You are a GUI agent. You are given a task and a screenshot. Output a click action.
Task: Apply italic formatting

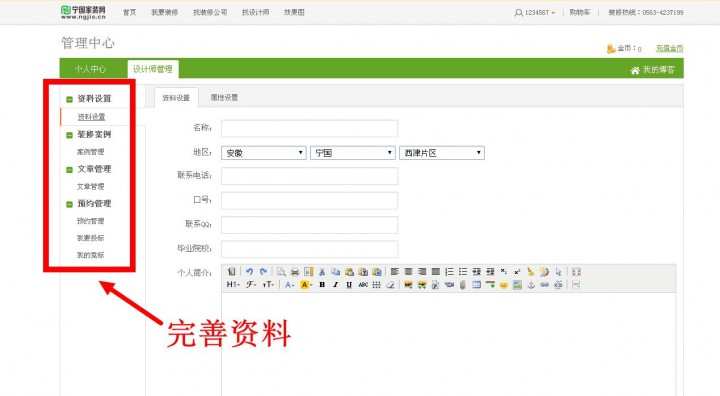[336, 285]
